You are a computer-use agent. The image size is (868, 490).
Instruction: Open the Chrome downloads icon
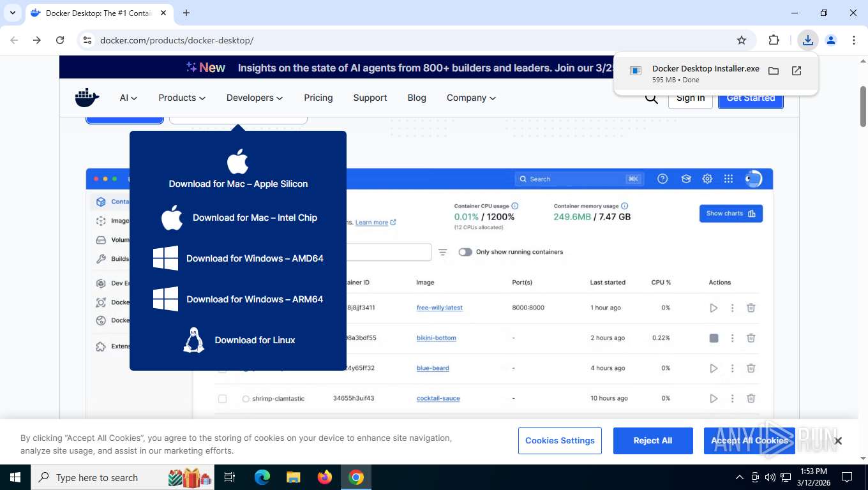coord(808,40)
